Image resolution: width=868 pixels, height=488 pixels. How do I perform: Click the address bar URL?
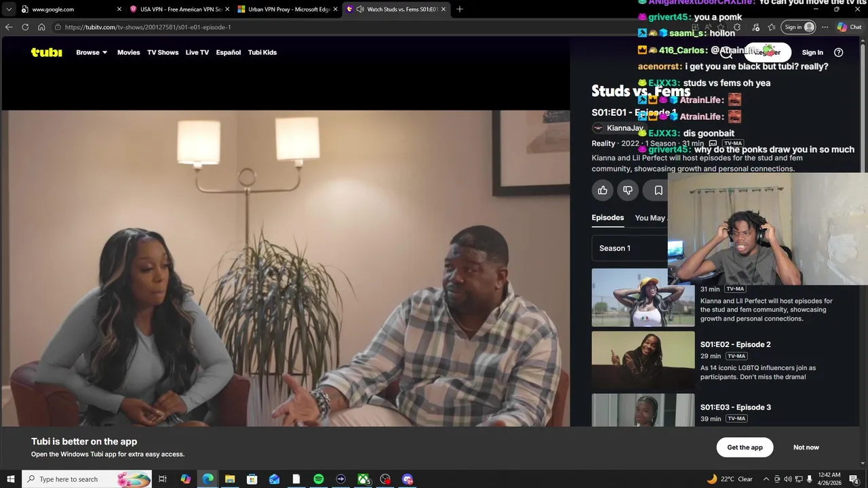point(148,27)
